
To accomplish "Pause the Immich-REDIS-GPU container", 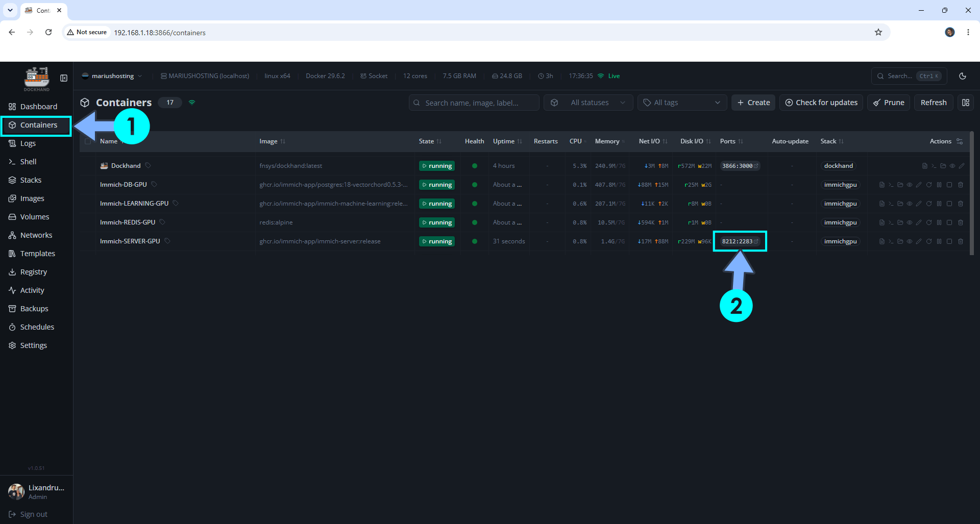I will coord(939,222).
